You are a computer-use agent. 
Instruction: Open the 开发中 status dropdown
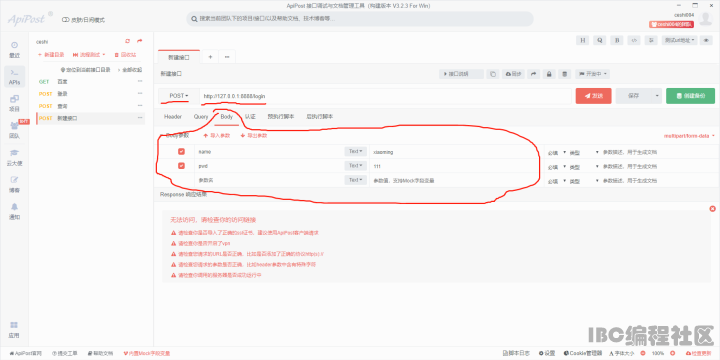coord(593,74)
